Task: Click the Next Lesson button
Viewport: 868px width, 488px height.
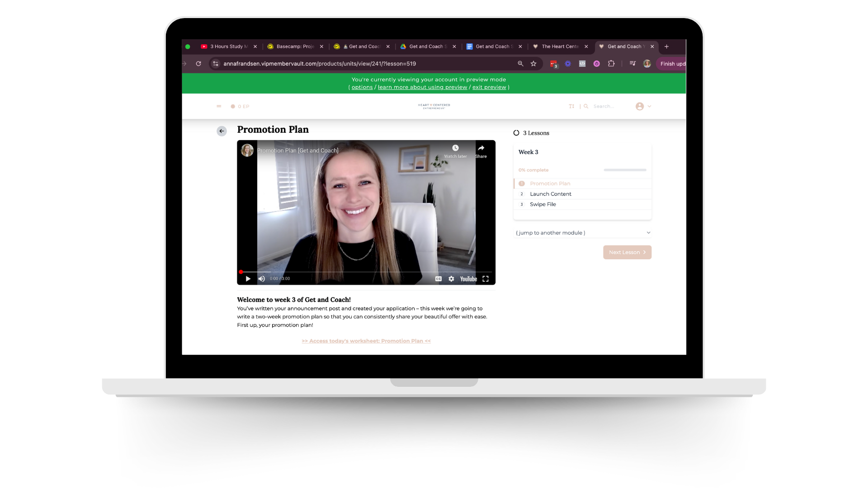Action: coord(627,252)
